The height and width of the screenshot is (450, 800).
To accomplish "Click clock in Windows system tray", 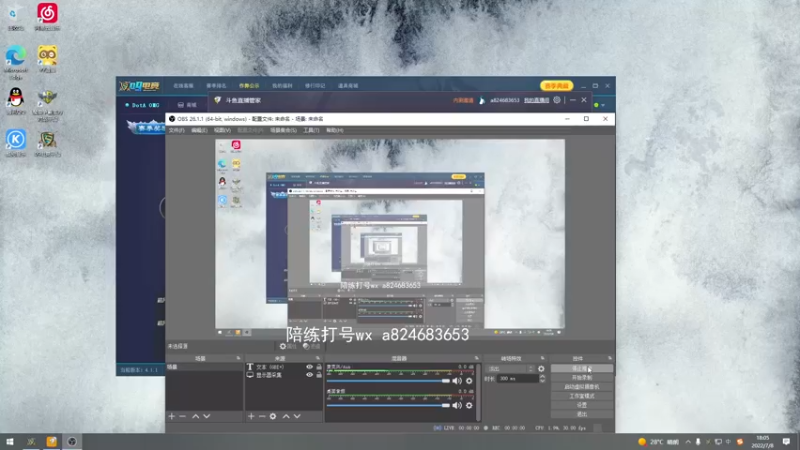I will [763, 441].
